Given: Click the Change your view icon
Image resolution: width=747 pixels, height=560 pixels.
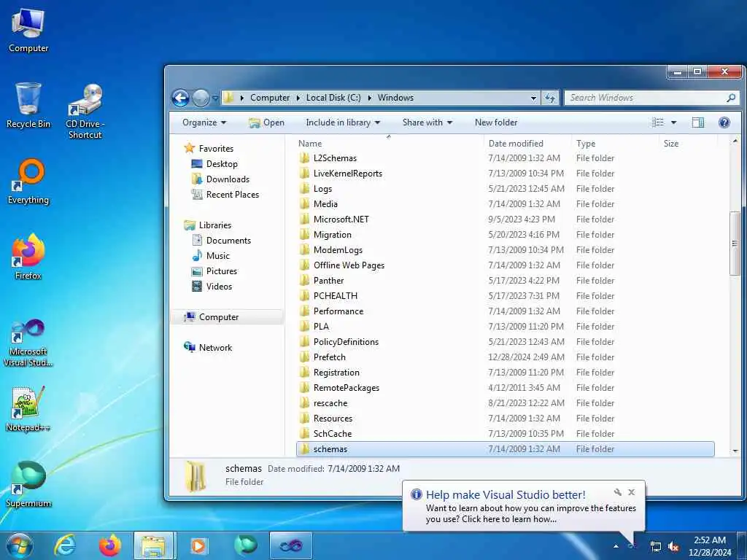Looking at the screenshot, I should [658, 122].
